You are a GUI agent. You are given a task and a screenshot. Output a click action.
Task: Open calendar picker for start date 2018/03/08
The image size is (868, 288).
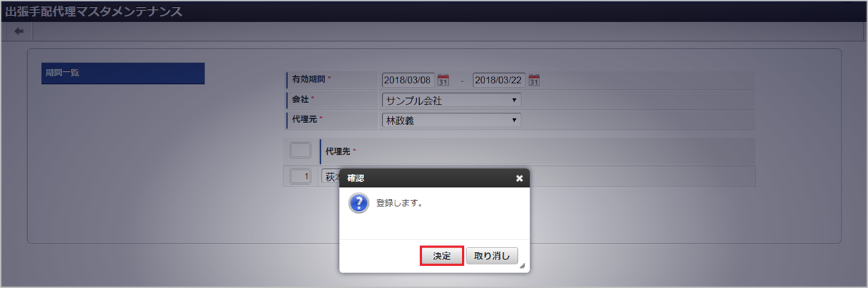coord(443,79)
